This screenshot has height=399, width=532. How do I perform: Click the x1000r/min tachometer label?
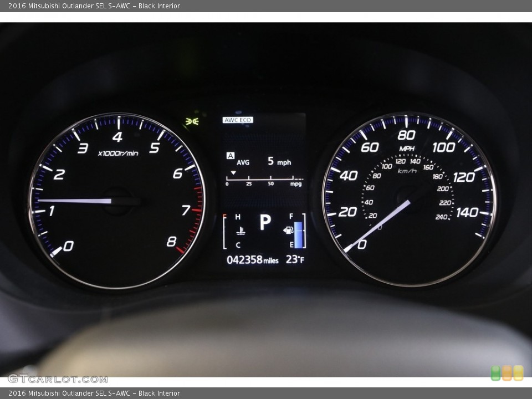118,154
